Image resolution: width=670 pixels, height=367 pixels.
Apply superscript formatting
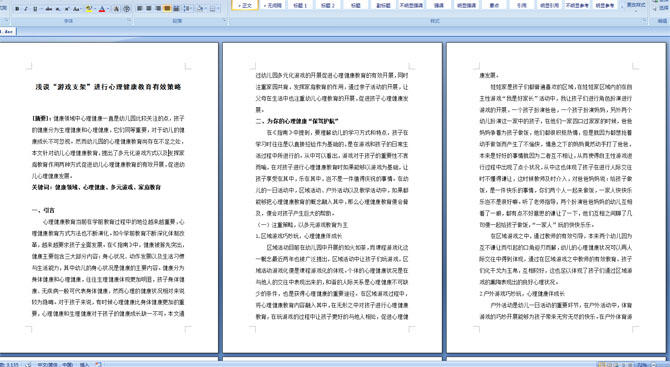tap(67, 9)
